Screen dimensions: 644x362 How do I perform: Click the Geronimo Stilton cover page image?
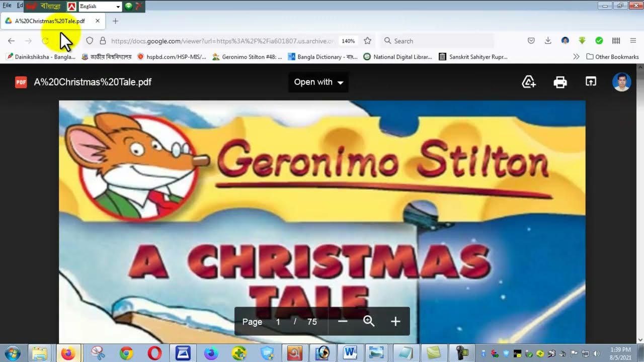click(x=322, y=222)
